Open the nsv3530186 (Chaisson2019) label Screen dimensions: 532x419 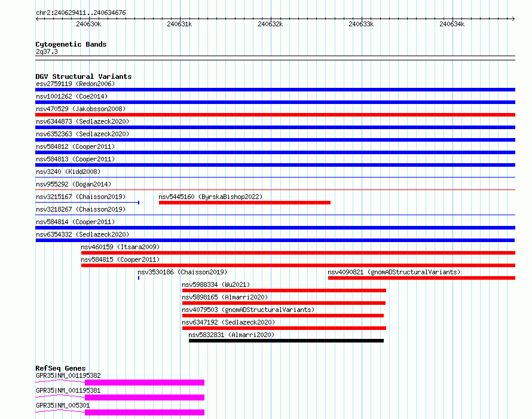point(182,272)
